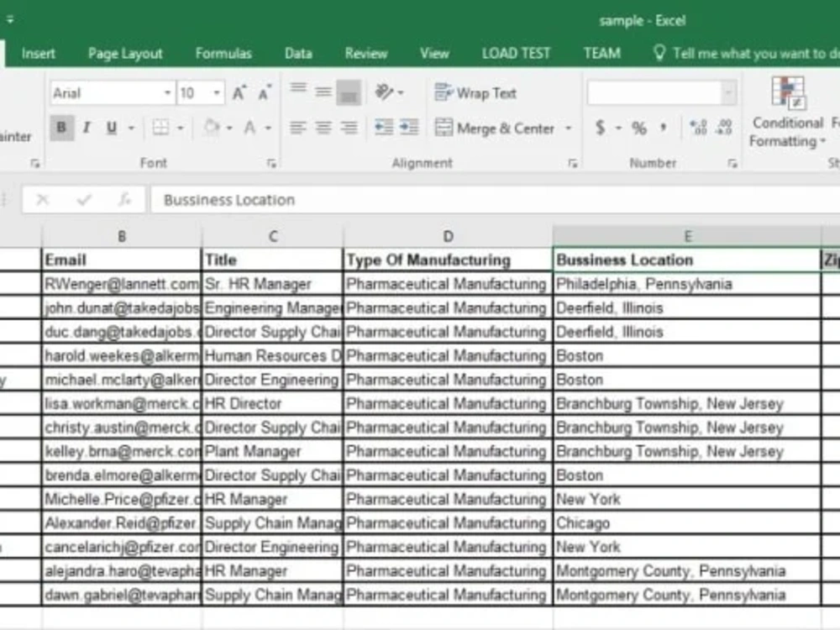Viewport: 840px width, 630px height.
Task: Apply Percent Style icon
Action: click(x=638, y=128)
